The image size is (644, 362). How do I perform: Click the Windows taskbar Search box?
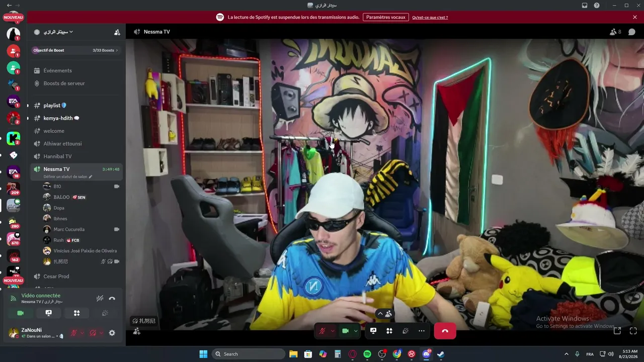point(249,354)
